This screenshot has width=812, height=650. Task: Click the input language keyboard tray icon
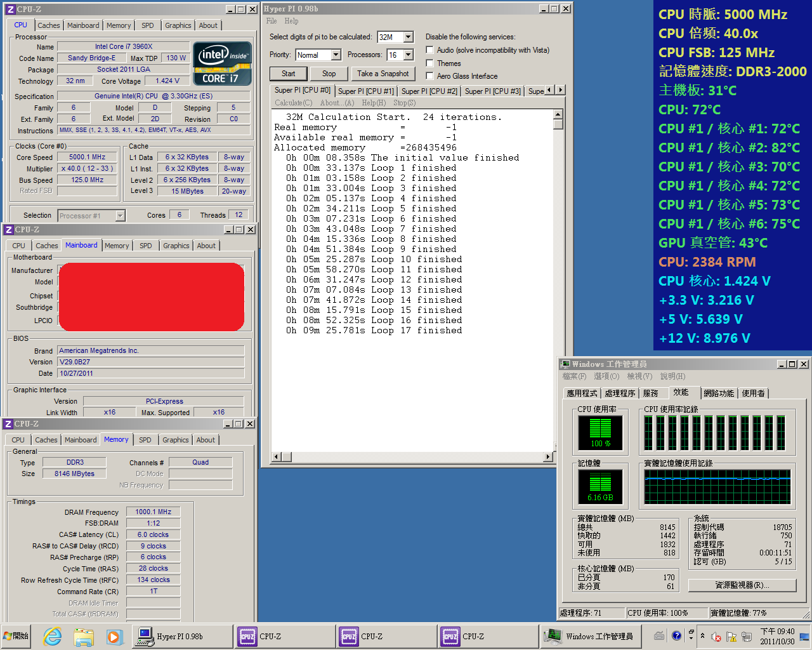click(659, 636)
